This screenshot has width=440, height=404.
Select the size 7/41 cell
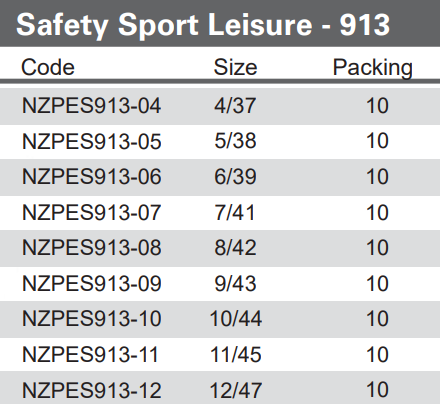click(x=235, y=212)
